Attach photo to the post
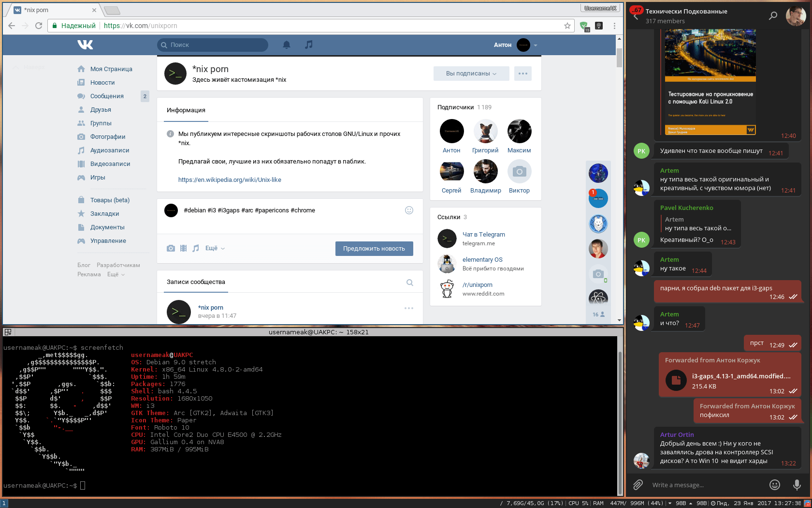This screenshot has height=508, width=812. [171, 248]
